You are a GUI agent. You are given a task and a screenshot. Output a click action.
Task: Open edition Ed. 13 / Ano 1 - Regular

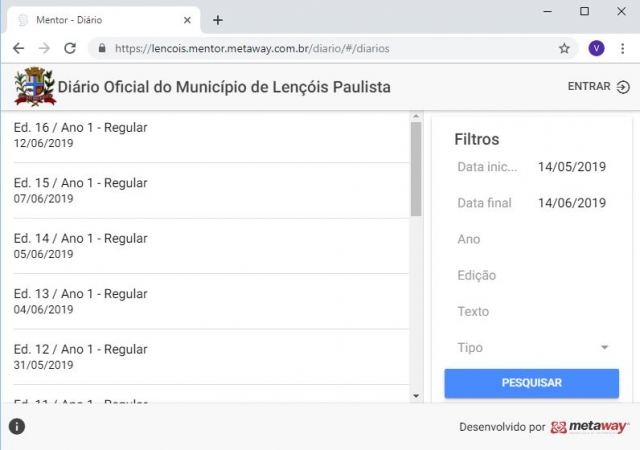tap(211, 301)
